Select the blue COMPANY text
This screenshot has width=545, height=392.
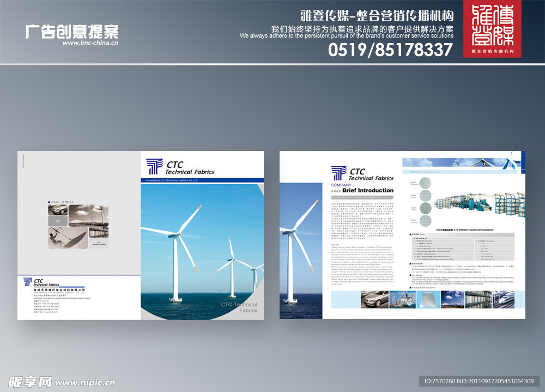pos(341,185)
